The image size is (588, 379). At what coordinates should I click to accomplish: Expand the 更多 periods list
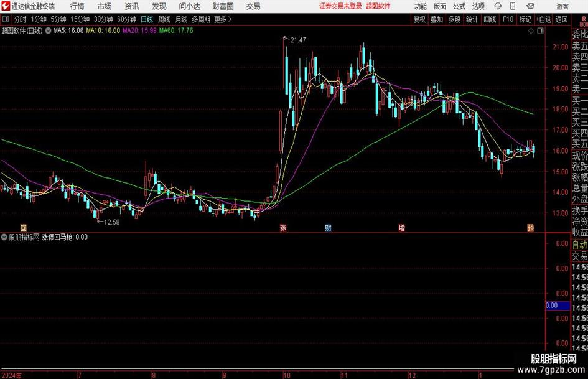point(223,19)
